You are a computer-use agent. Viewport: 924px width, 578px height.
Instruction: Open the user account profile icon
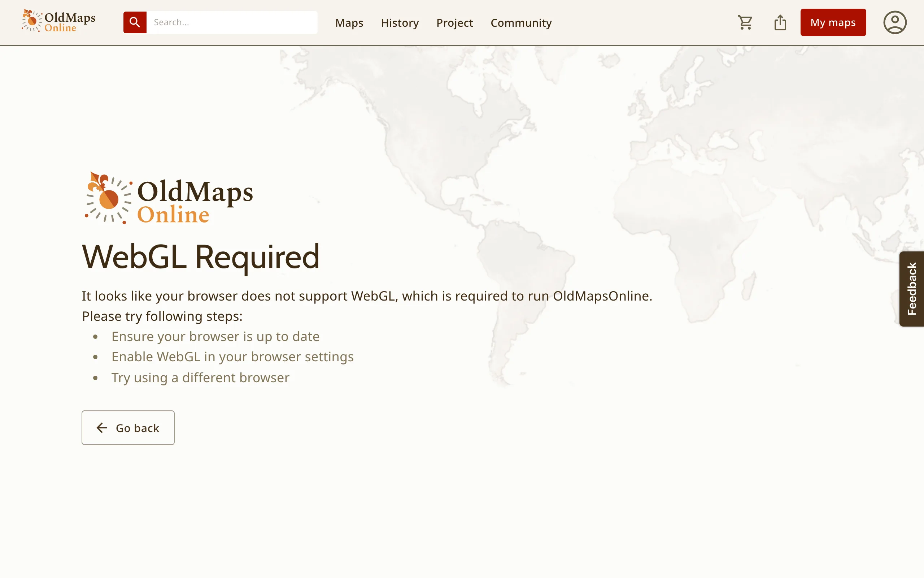pos(895,22)
